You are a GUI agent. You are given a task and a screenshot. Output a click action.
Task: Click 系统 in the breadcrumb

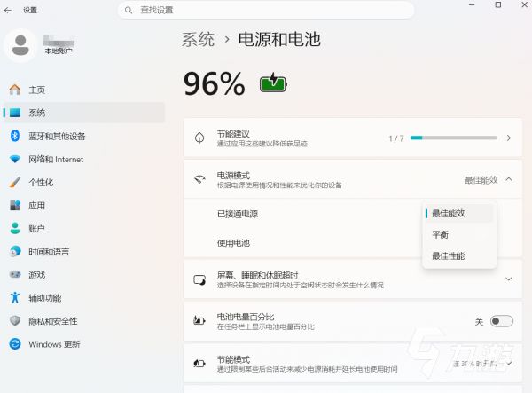pyautogui.click(x=198, y=39)
